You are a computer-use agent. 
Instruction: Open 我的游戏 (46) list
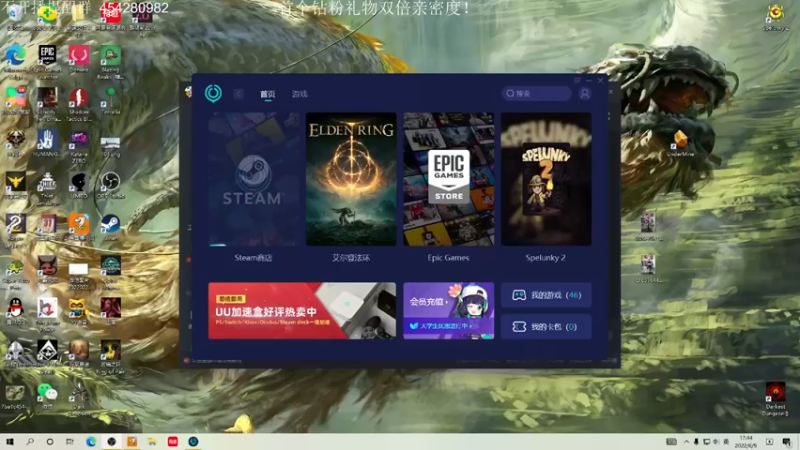coord(546,295)
